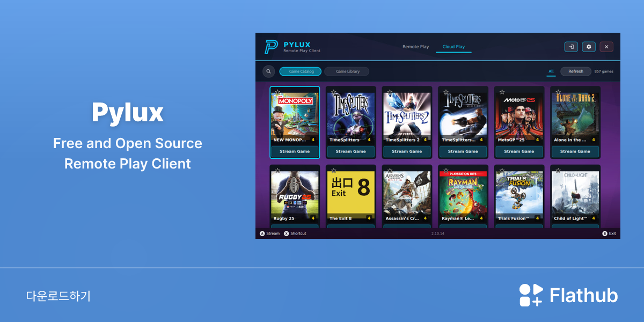Switch to the Remote Play tab
This screenshot has height=322, width=644.
[416, 47]
